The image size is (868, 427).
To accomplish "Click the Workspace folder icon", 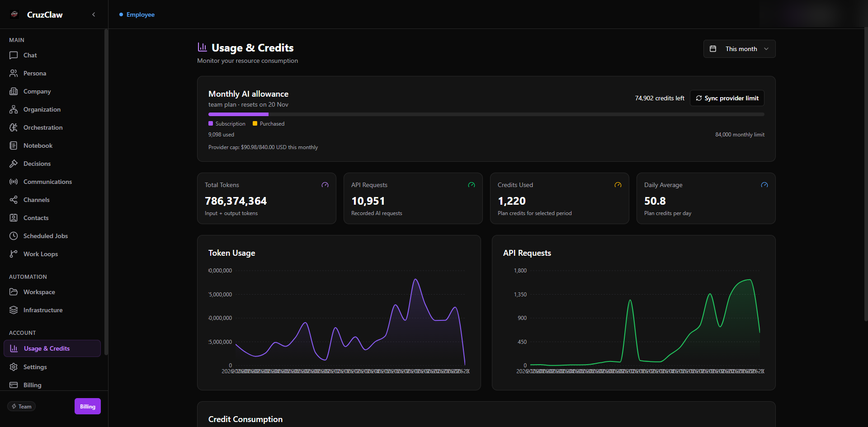I will click(x=14, y=292).
